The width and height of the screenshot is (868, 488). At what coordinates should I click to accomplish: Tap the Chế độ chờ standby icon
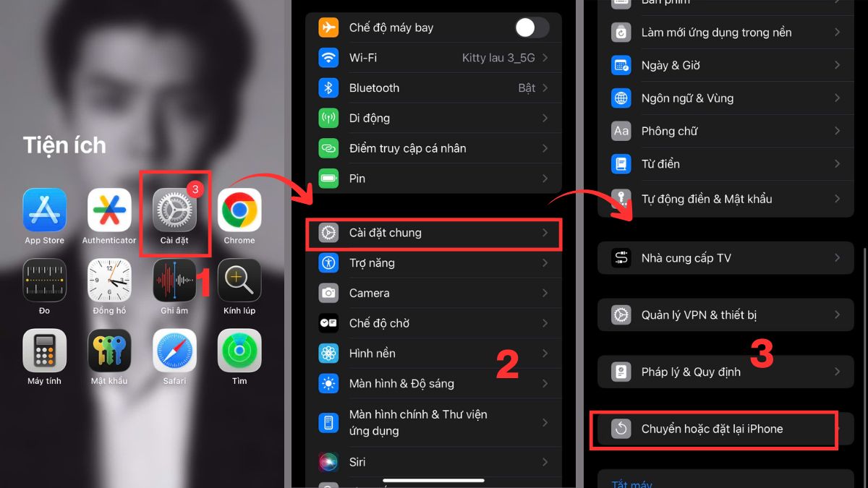(329, 323)
